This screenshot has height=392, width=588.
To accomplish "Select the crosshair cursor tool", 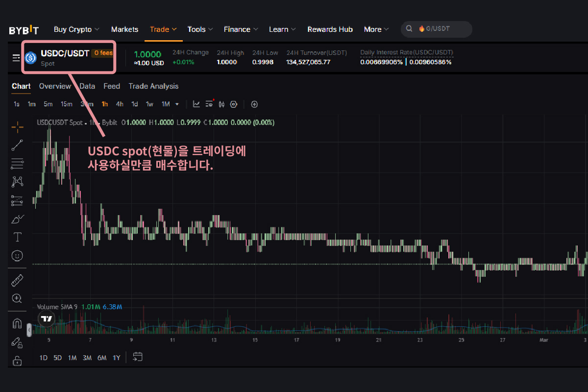I will (18, 127).
